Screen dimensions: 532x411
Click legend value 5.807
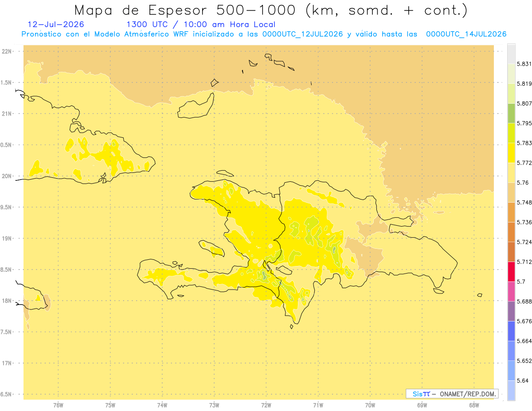coord(524,103)
